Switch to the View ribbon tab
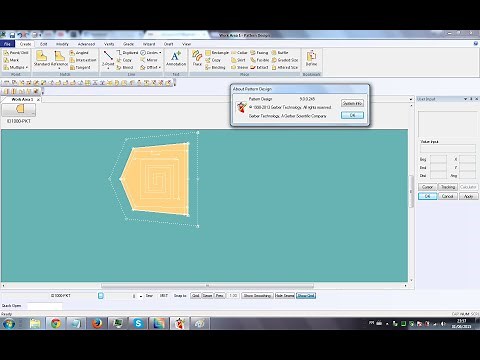480x360 pixels. [x=186, y=44]
